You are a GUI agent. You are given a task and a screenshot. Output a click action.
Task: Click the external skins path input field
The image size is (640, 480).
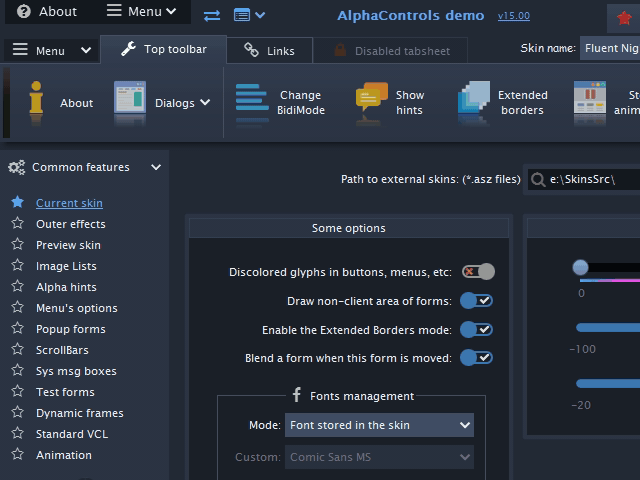(584, 180)
